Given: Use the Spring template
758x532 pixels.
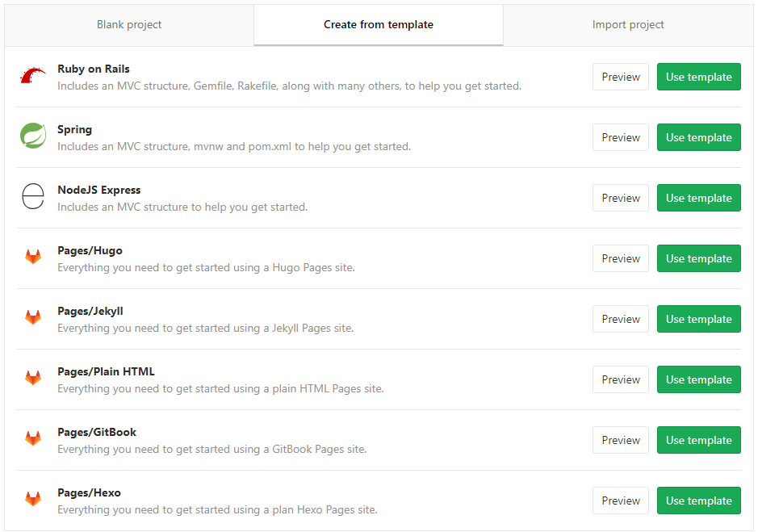Looking at the screenshot, I should 698,137.
